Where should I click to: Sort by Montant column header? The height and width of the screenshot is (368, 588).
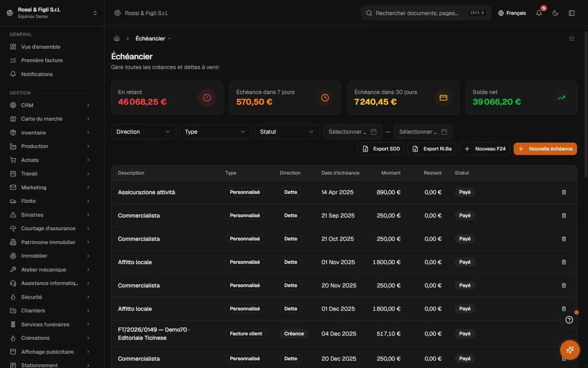pyautogui.click(x=391, y=173)
